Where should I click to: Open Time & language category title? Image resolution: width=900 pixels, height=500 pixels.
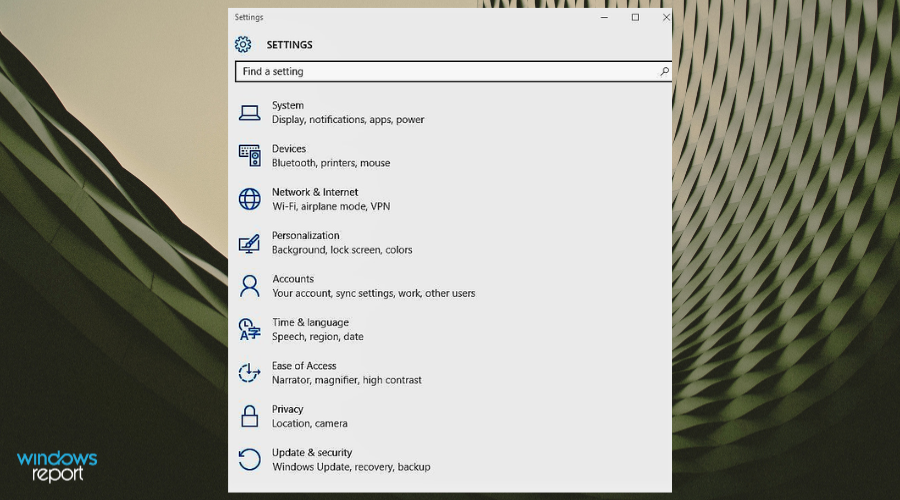[311, 323]
